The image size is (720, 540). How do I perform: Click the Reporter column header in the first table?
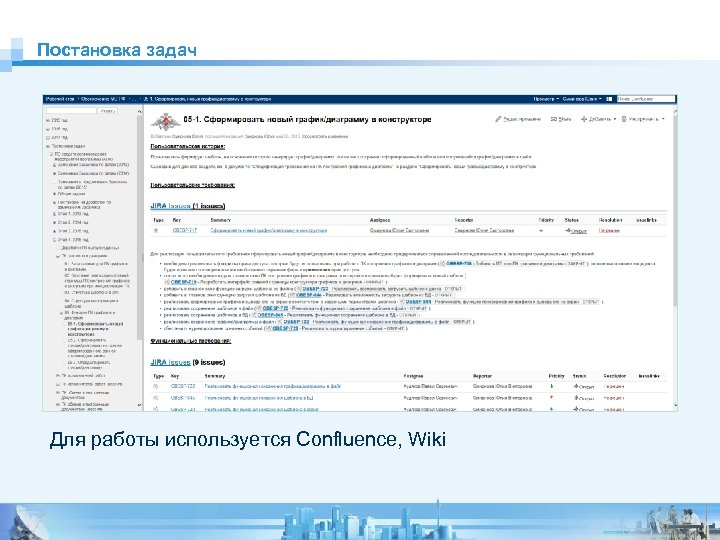coord(464,220)
